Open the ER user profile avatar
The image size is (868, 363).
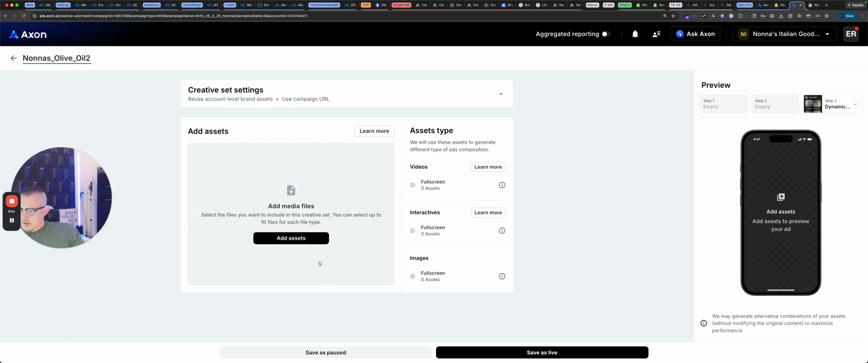(x=850, y=34)
